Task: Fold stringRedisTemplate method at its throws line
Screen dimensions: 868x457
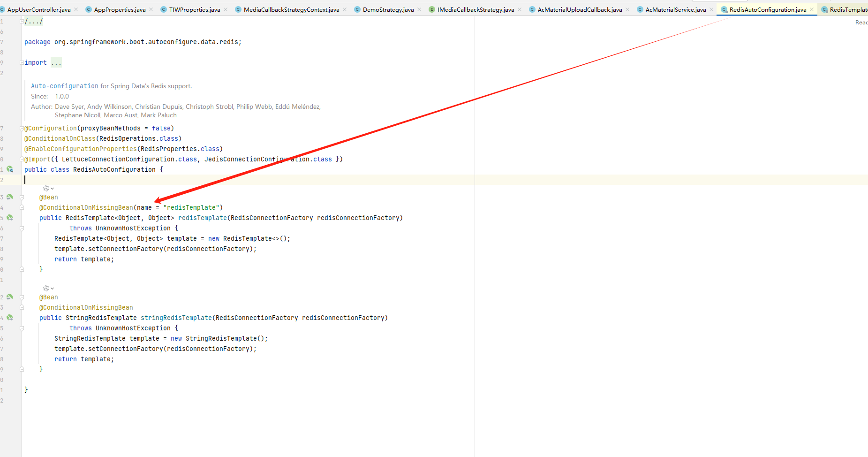Action: pyautogui.click(x=22, y=328)
